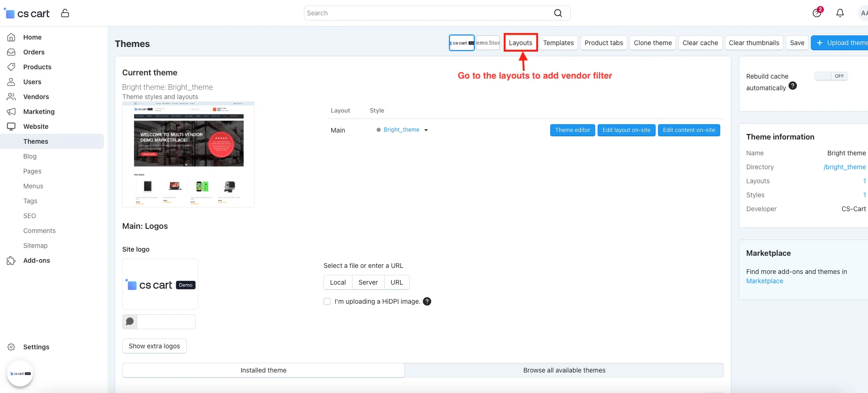Click Edit layout on-site

coord(626,130)
